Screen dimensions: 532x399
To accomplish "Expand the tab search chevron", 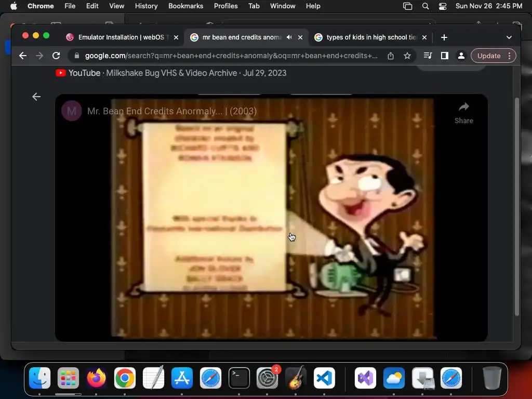I will [509, 37].
